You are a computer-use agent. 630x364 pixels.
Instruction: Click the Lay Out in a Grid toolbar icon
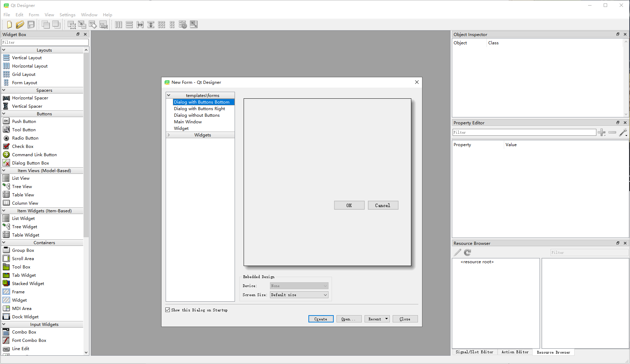click(x=161, y=25)
